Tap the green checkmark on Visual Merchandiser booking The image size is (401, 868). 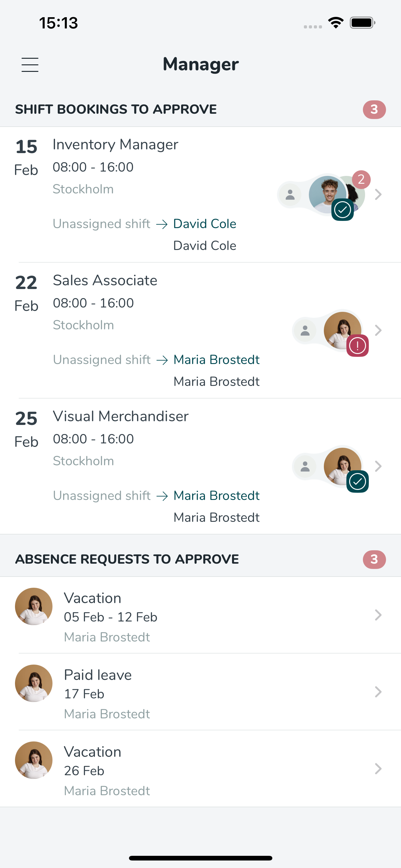(358, 481)
